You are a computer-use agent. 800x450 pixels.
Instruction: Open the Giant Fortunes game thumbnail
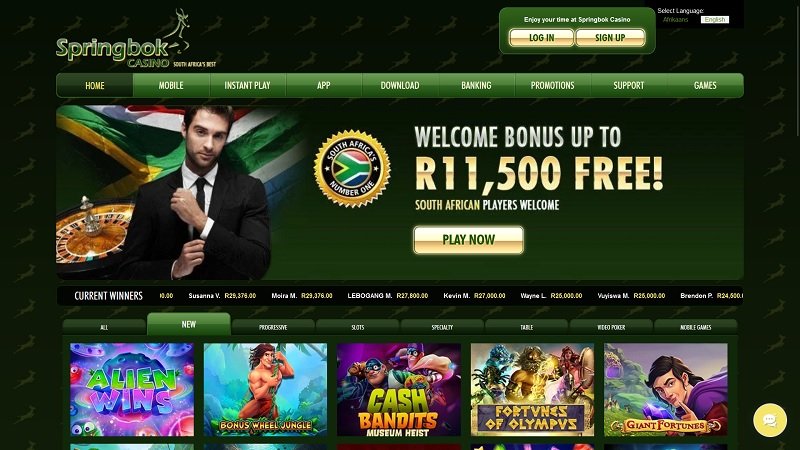666,389
